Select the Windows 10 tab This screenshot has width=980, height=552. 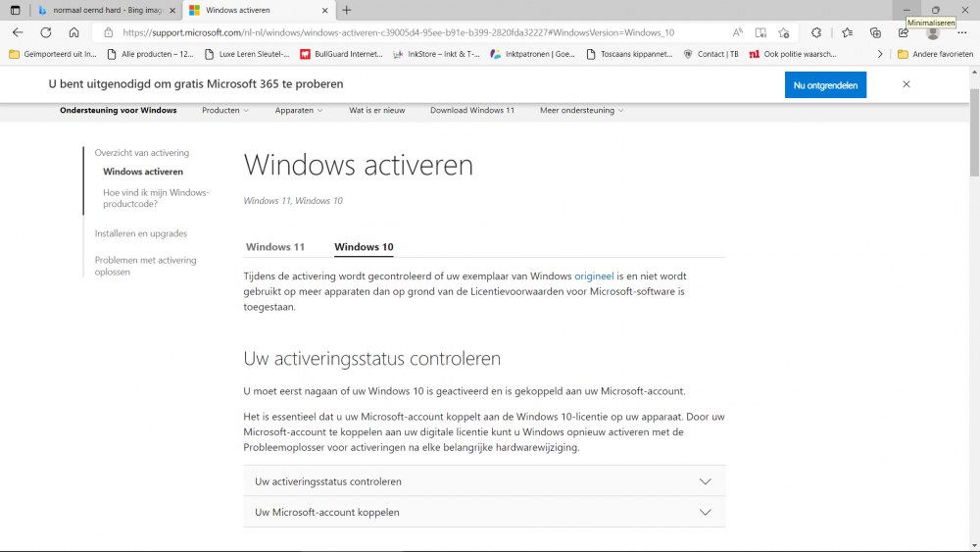[364, 247]
